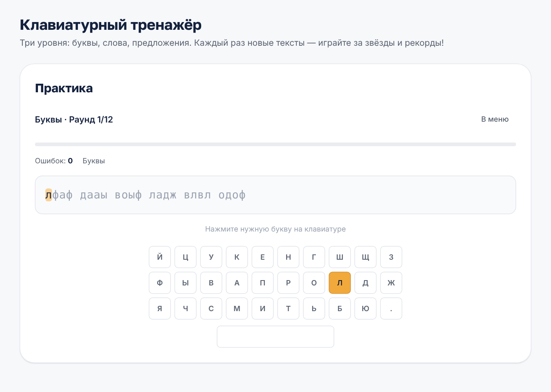Click the Ы key
Screen dimensions: 551x392
tap(185, 283)
